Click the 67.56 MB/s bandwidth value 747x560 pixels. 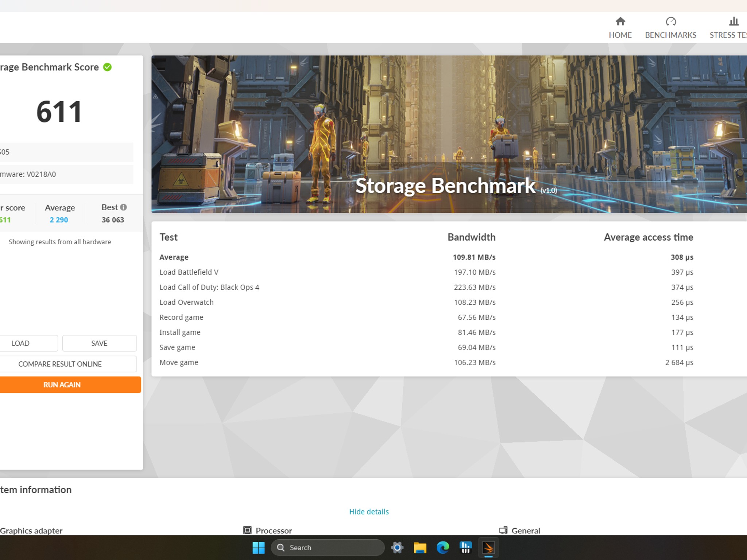[477, 317]
